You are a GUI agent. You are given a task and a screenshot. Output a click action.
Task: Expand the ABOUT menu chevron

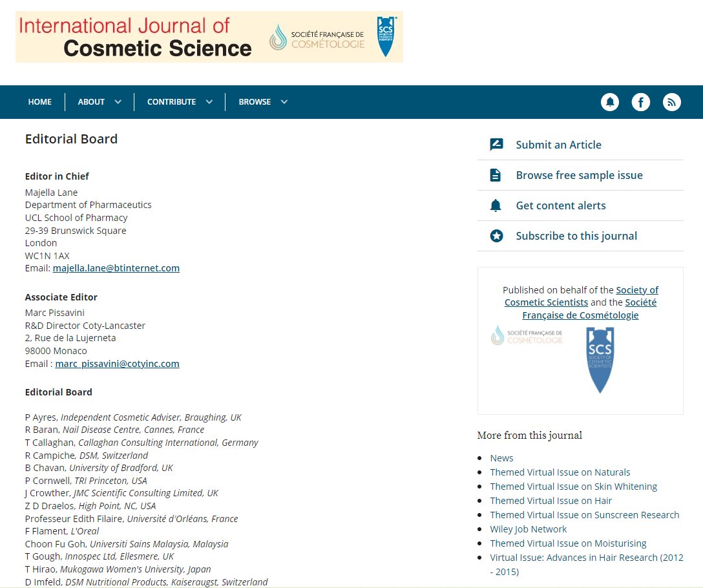[118, 102]
